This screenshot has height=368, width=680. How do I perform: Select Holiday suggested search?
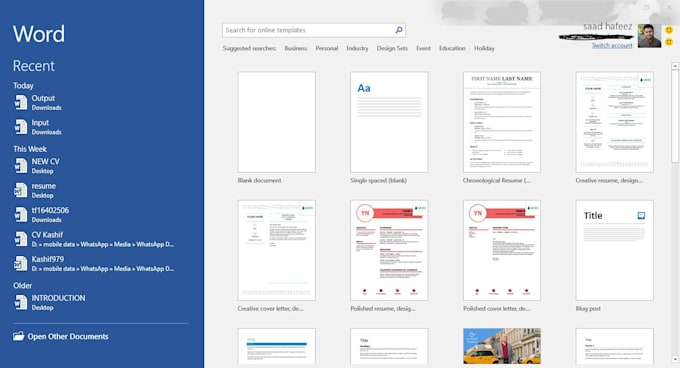(484, 48)
